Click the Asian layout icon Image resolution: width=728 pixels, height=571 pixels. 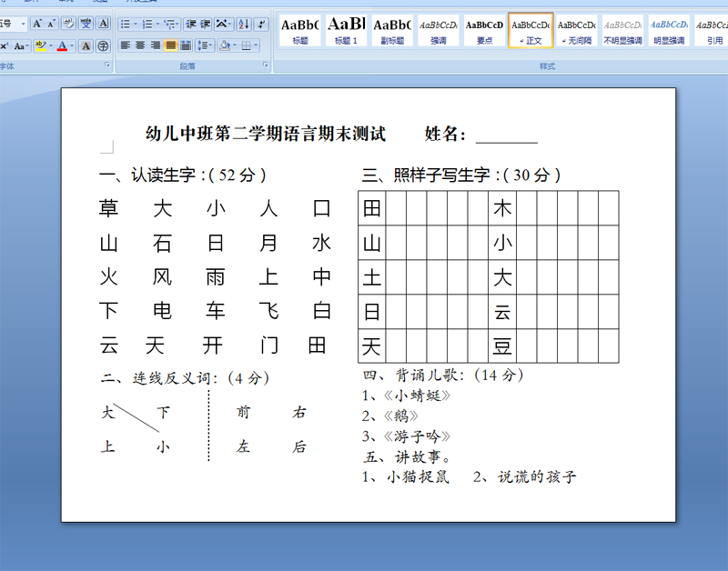coord(223,24)
